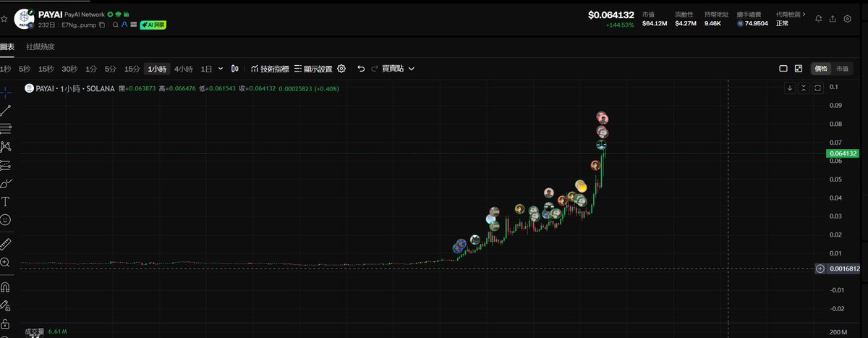Share the token via share icon
Image resolution: width=868 pixels, height=338 pixels.
tap(833, 19)
